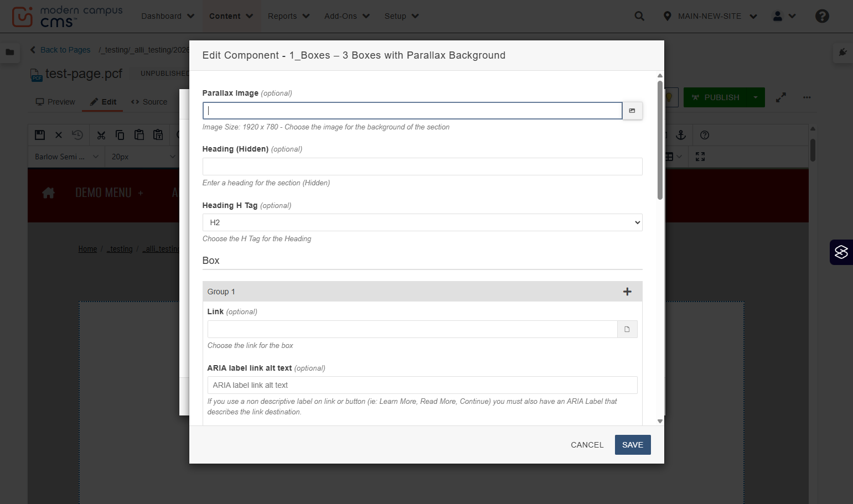The image size is (853, 504).
Task: Click the fullscreen toggle icon in toolbar
Action: click(x=700, y=157)
